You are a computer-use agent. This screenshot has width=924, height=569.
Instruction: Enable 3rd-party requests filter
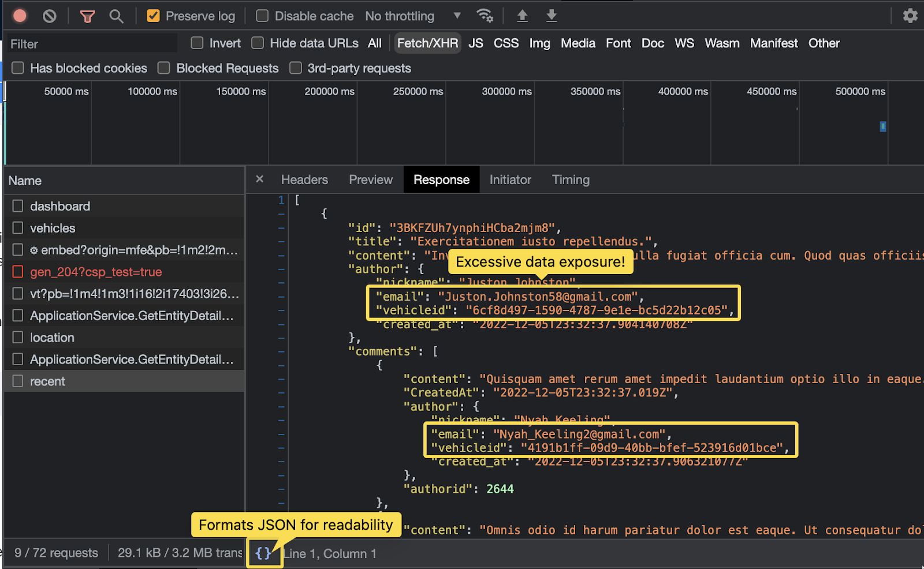click(x=296, y=68)
